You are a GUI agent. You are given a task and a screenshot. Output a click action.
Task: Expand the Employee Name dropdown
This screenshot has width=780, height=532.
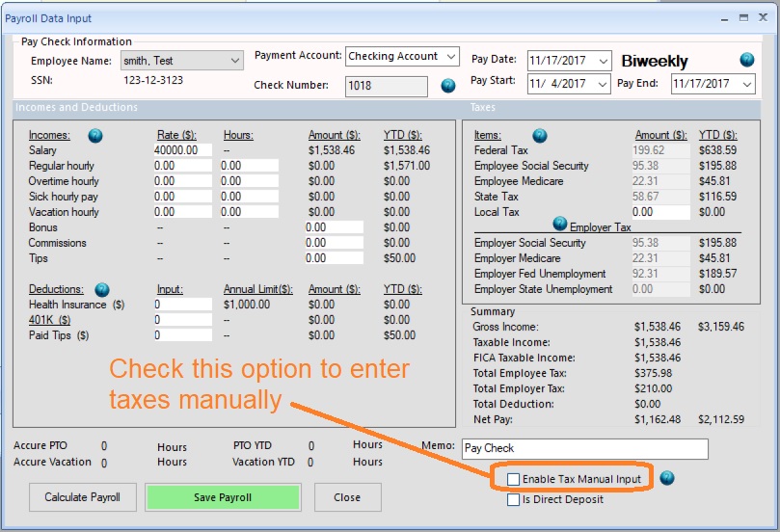236,61
